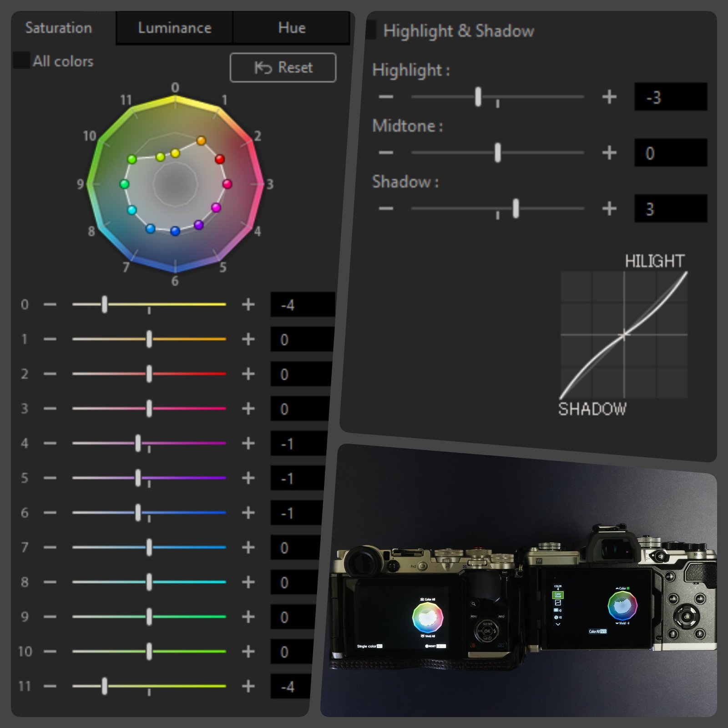728x728 pixels.
Task: Click the plus icon for Highlight
Action: (x=610, y=96)
